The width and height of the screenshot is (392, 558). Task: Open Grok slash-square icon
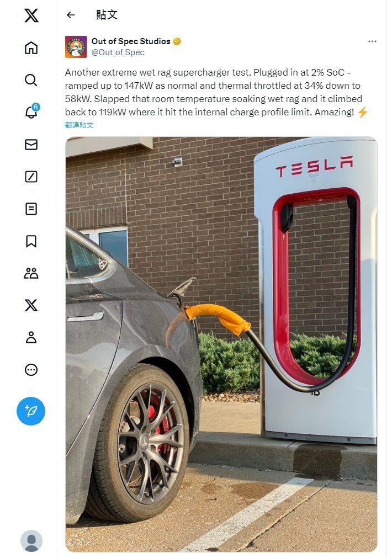pyautogui.click(x=31, y=177)
